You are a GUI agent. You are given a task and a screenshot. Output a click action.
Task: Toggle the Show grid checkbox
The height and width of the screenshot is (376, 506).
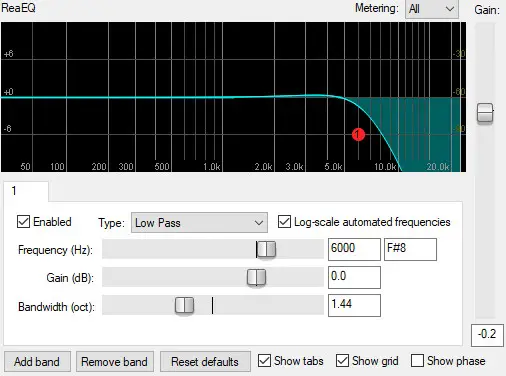[x=342, y=361]
